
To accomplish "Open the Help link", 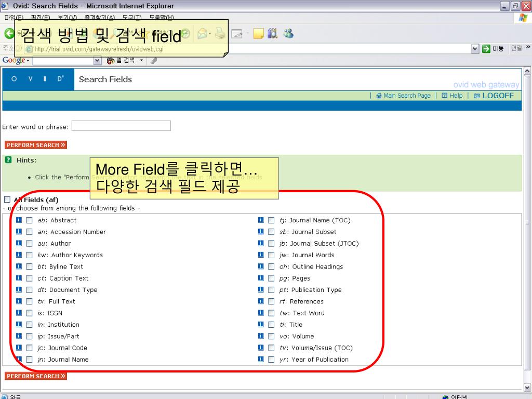I will pyautogui.click(x=452, y=96).
